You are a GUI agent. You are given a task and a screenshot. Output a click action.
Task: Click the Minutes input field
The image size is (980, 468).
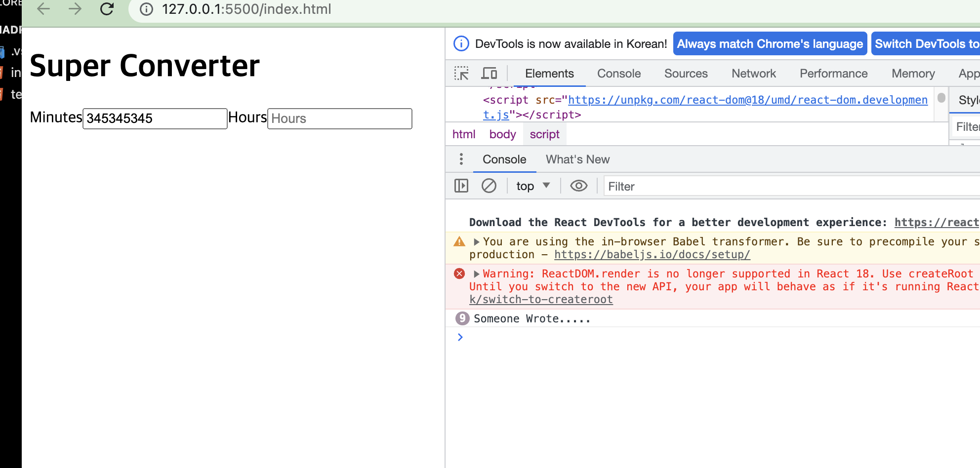(155, 118)
